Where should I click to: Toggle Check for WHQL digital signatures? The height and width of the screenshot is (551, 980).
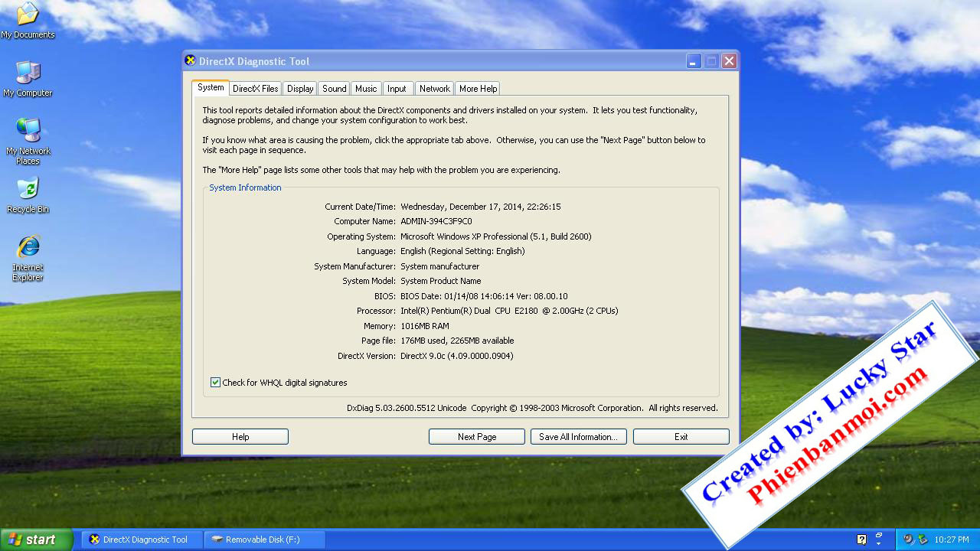(215, 383)
